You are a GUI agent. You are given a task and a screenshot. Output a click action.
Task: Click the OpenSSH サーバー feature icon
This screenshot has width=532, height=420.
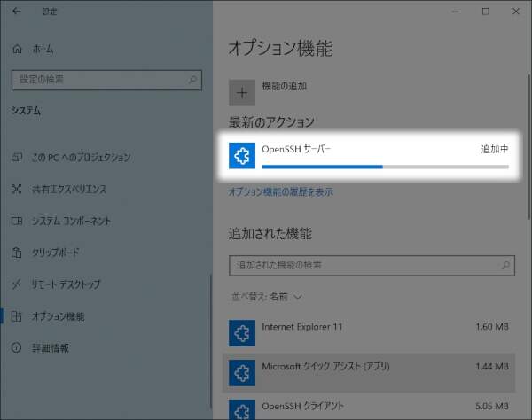click(242, 156)
